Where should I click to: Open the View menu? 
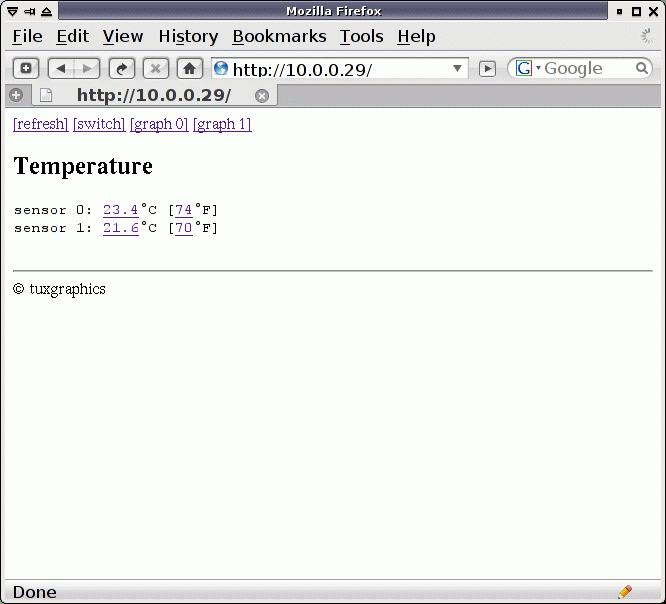pos(123,37)
